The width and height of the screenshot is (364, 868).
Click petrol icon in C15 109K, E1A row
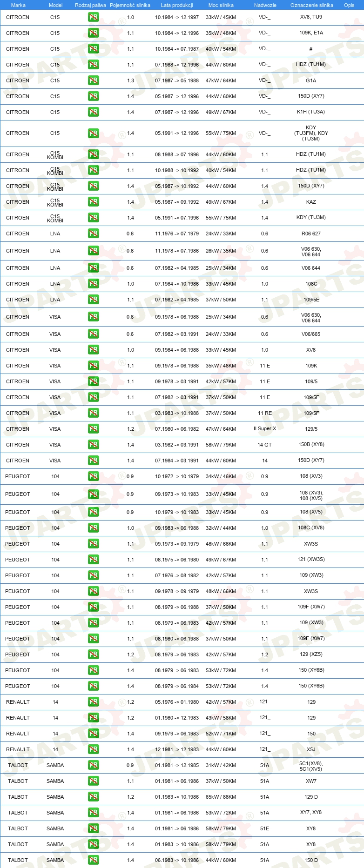(x=93, y=33)
